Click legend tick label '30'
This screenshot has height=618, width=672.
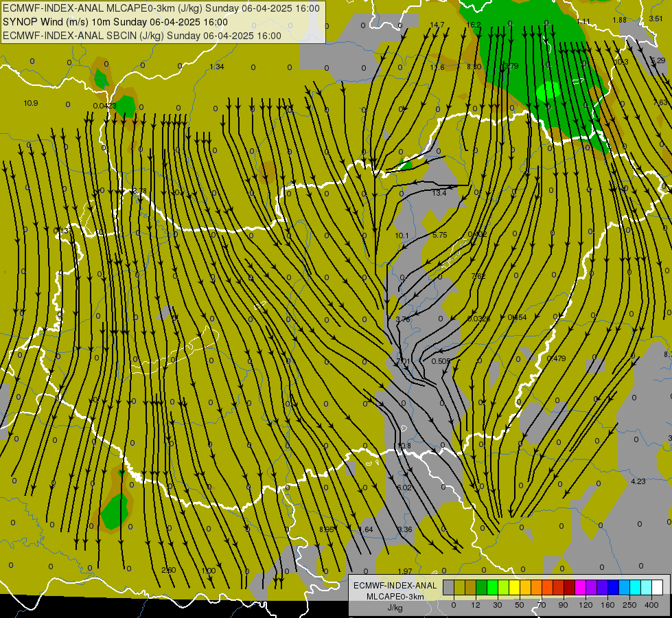[498, 605]
